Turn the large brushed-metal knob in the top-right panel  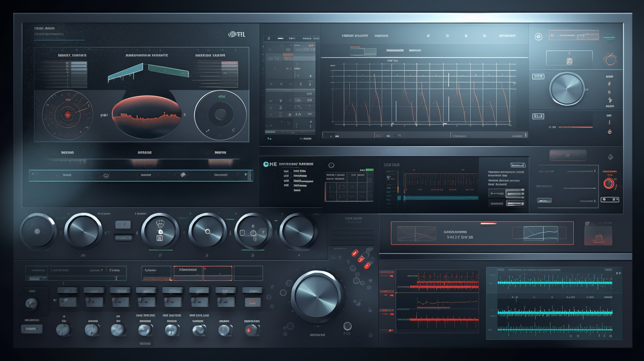(567, 88)
